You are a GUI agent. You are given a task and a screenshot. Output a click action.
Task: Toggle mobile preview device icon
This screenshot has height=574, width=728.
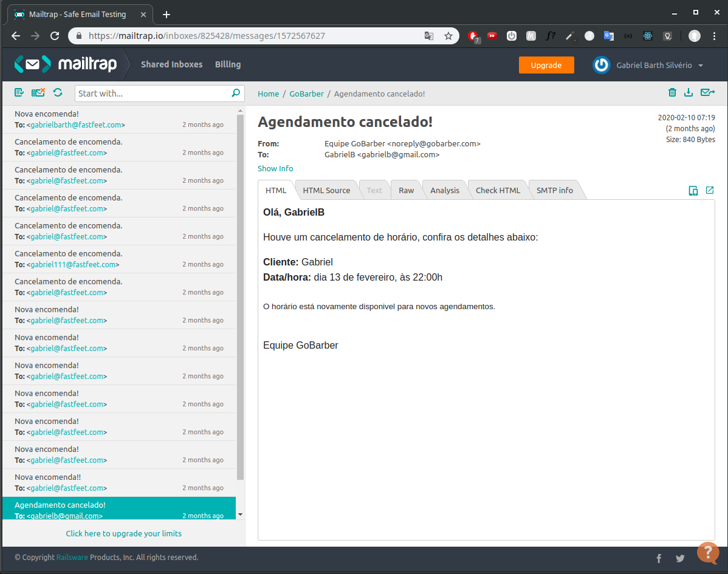[x=693, y=190]
